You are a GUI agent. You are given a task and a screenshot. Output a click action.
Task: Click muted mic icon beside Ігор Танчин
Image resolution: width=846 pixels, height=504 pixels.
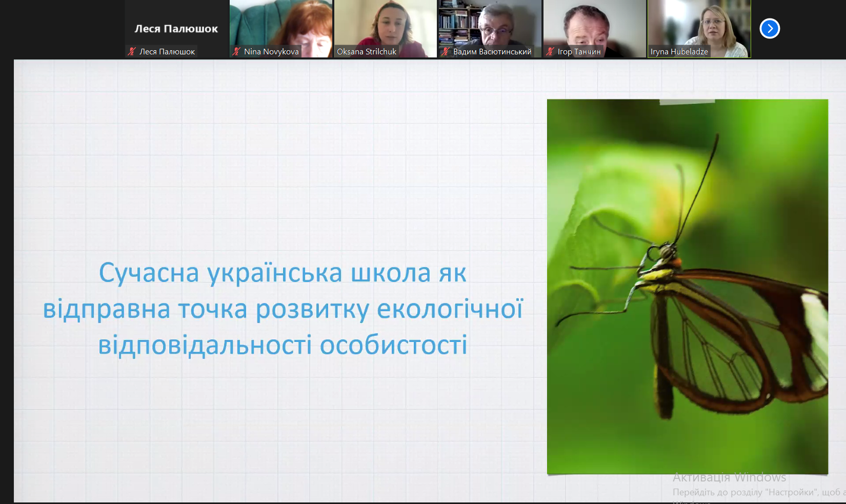tap(550, 51)
